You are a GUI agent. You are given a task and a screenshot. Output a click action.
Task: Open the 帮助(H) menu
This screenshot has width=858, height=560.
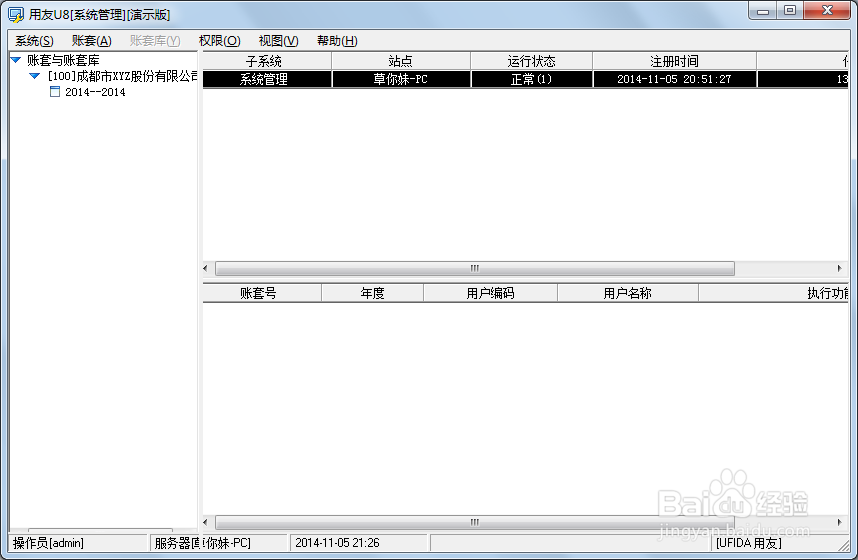tap(337, 41)
